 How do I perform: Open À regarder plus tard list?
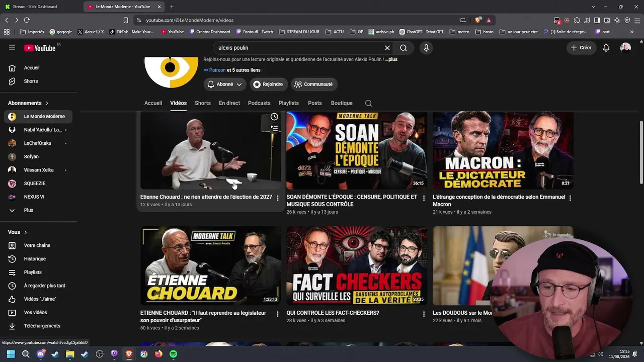click(x=38, y=286)
